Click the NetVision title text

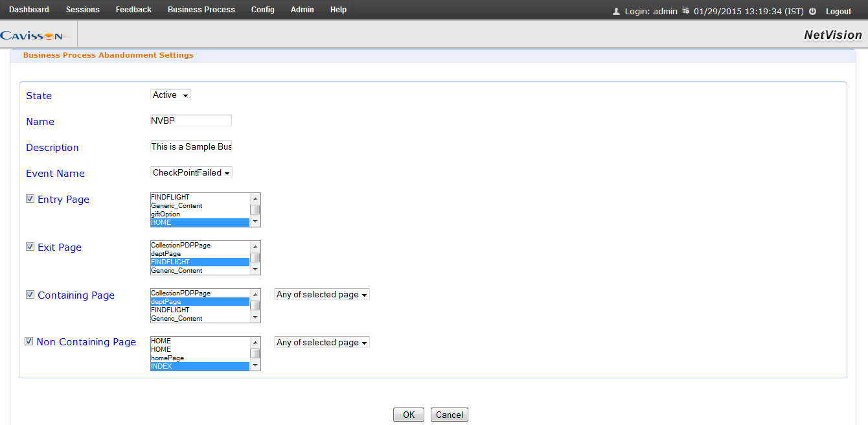point(833,35)
